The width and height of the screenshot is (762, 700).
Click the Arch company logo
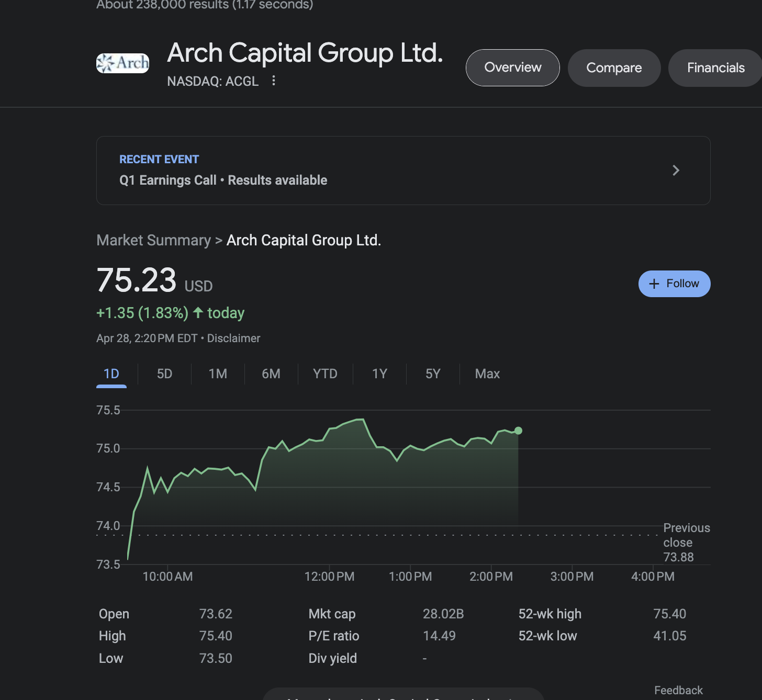(122, 63)
